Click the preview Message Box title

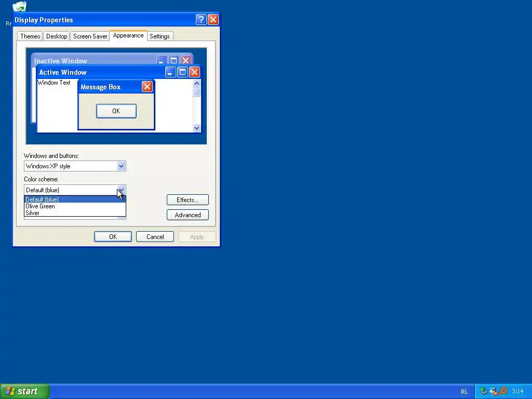(100, 87)
